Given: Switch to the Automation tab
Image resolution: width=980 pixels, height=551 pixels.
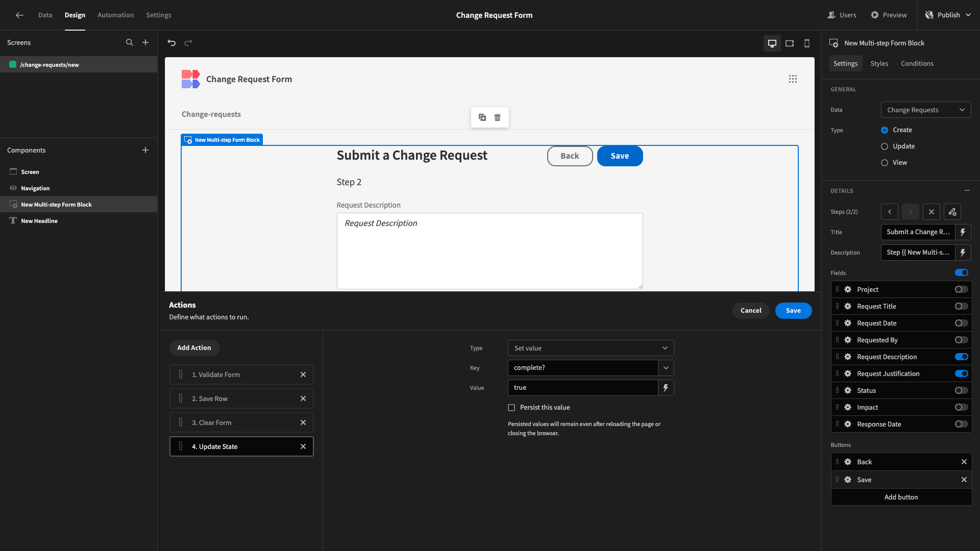Looking at the screenshot, I should click(116, 15).
